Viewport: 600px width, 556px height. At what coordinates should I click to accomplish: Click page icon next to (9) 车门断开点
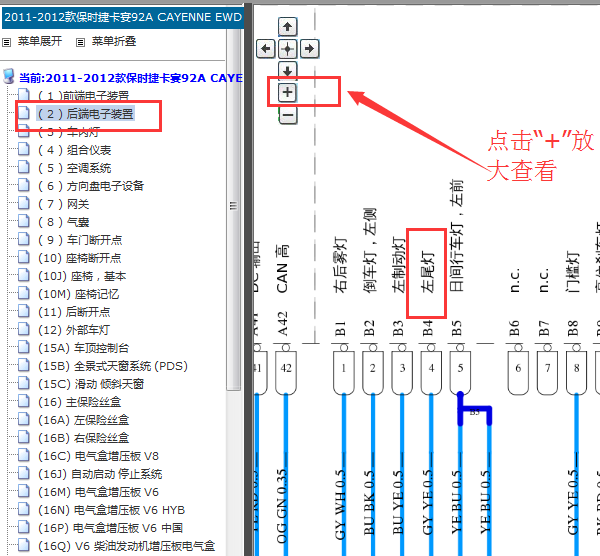tap(24, 238)
